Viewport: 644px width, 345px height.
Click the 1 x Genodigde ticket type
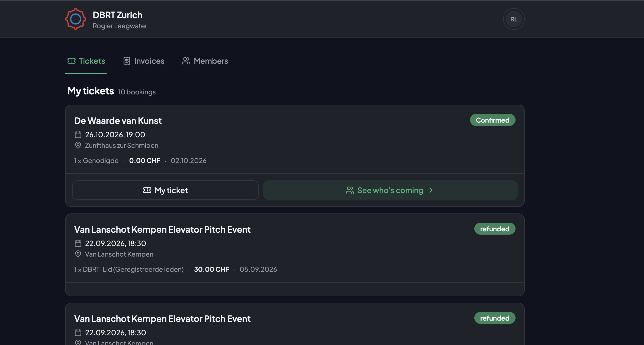96,161
